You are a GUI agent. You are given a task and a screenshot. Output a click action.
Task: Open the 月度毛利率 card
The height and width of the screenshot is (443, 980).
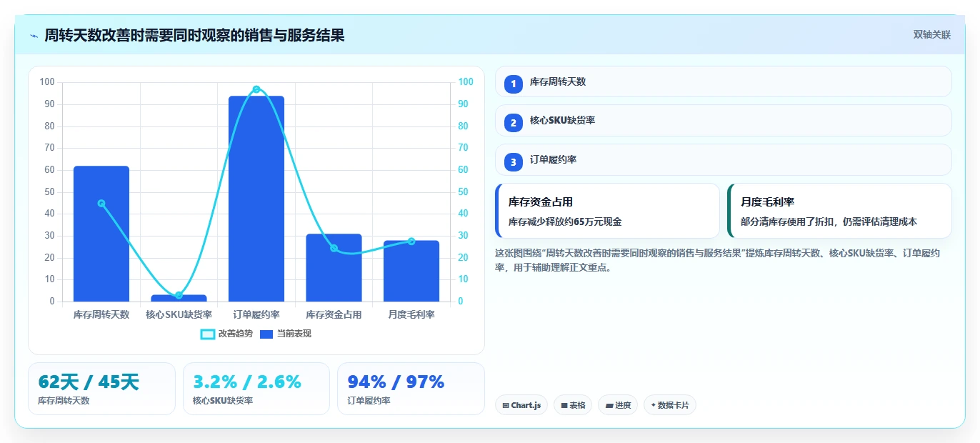tap(839, 211)
